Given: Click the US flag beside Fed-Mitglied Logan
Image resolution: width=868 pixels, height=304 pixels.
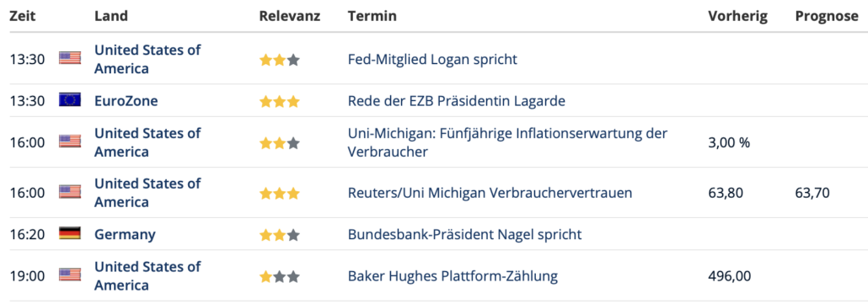Looking at the screenshot, I should pyautogui.click(x=70, y=58).
